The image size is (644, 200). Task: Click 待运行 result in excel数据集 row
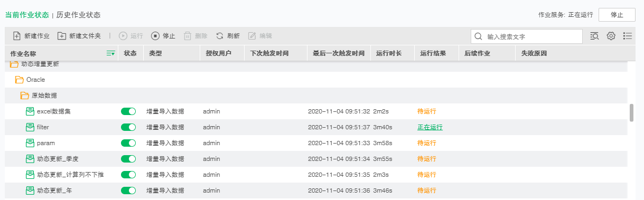tap(427, 111)
